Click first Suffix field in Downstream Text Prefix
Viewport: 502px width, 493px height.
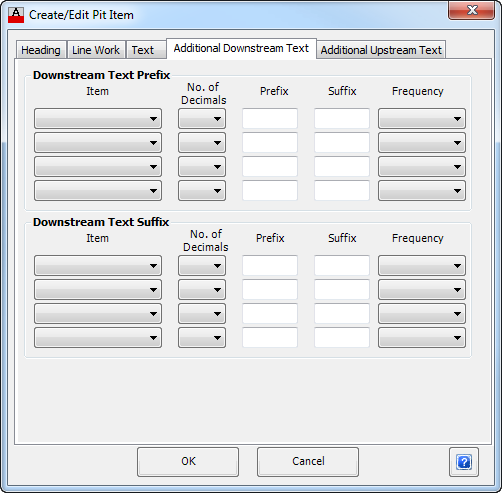(x=342, y=118)
